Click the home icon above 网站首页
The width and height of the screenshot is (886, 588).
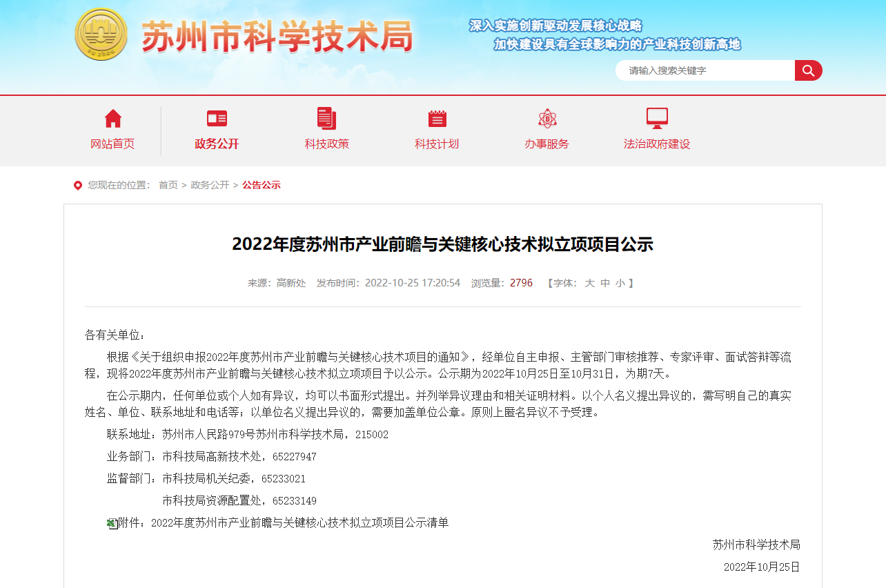(x=112, y=118)
